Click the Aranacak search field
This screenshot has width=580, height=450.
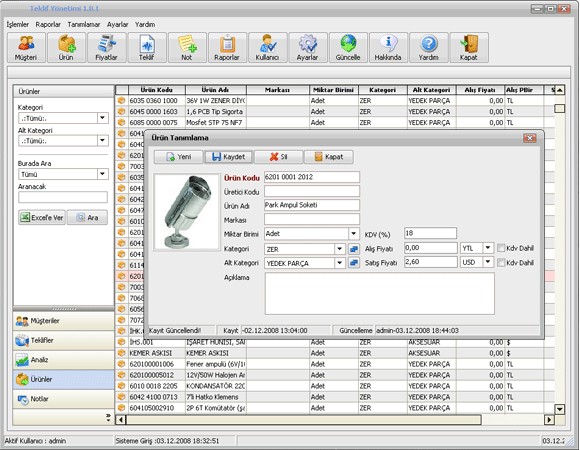63,197
